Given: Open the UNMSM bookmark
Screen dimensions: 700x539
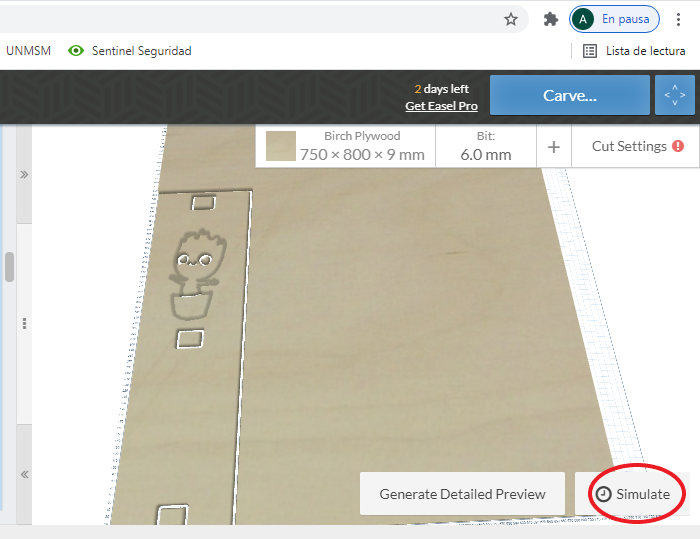Looking at the screenshot, I should 29,51.
